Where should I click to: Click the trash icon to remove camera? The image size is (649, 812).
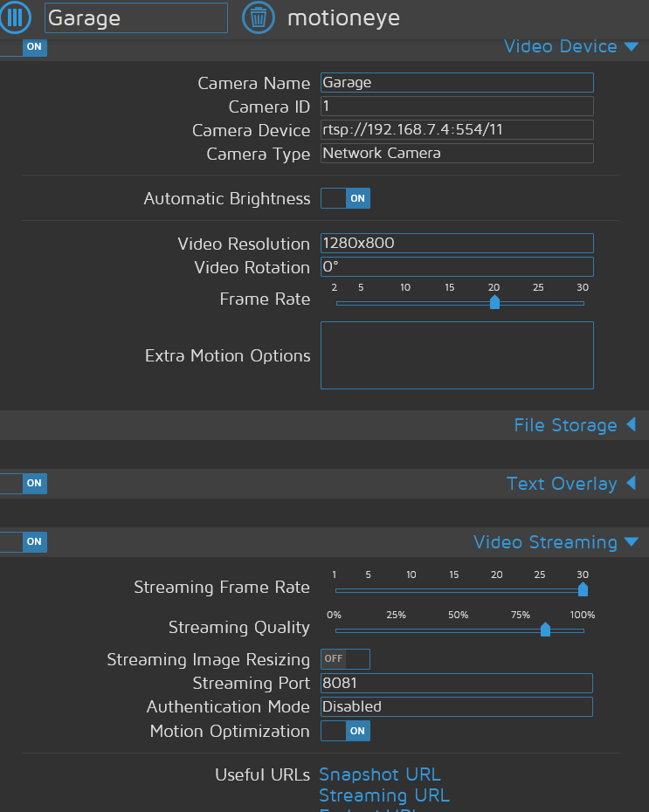pyautogui.click(x=259, y=17)
